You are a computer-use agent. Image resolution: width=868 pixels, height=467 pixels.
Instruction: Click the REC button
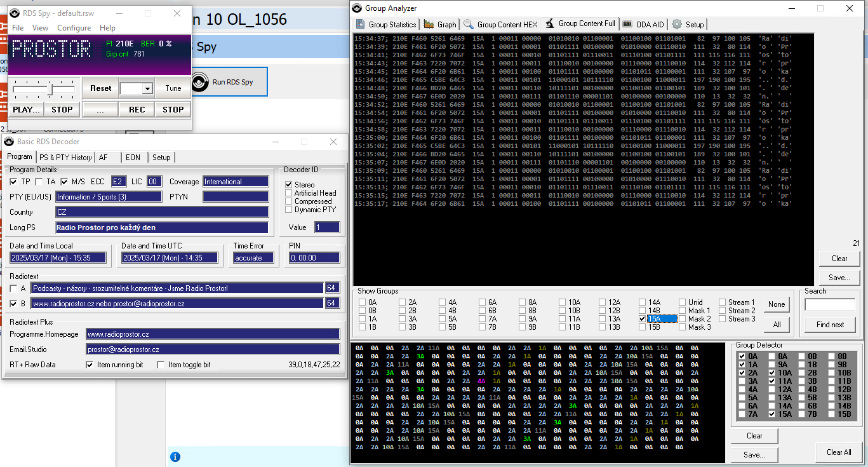[x=137, y=109]
